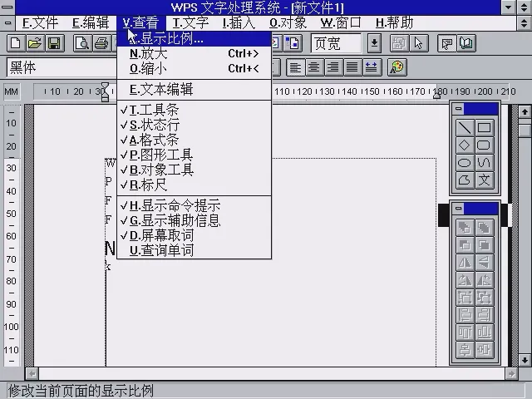Uncheck R.标尺 ruler option
The image size is (532, 399).
pyautogui.click(x=194, y=185)
